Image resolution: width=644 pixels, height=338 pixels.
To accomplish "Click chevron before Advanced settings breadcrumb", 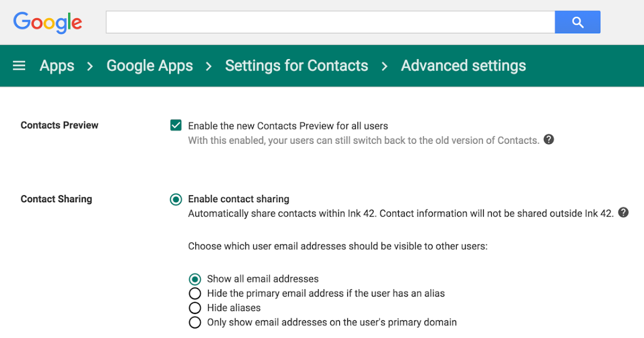I will point(384,66).
